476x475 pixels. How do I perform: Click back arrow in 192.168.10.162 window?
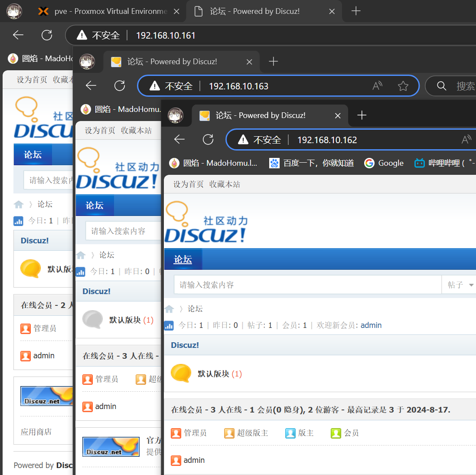click(x=179, y=139)
